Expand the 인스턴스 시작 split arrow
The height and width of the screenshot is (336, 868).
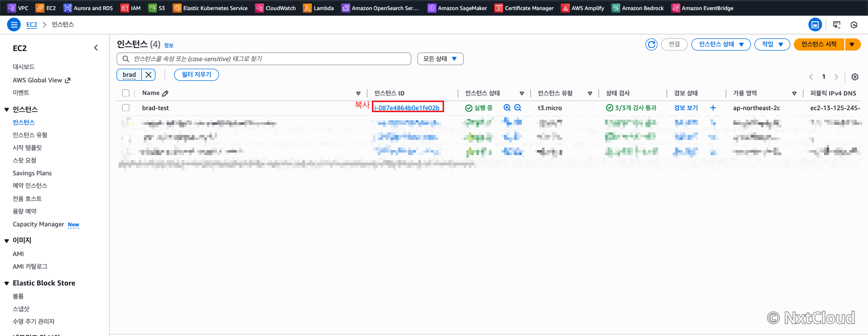point(852,44)
